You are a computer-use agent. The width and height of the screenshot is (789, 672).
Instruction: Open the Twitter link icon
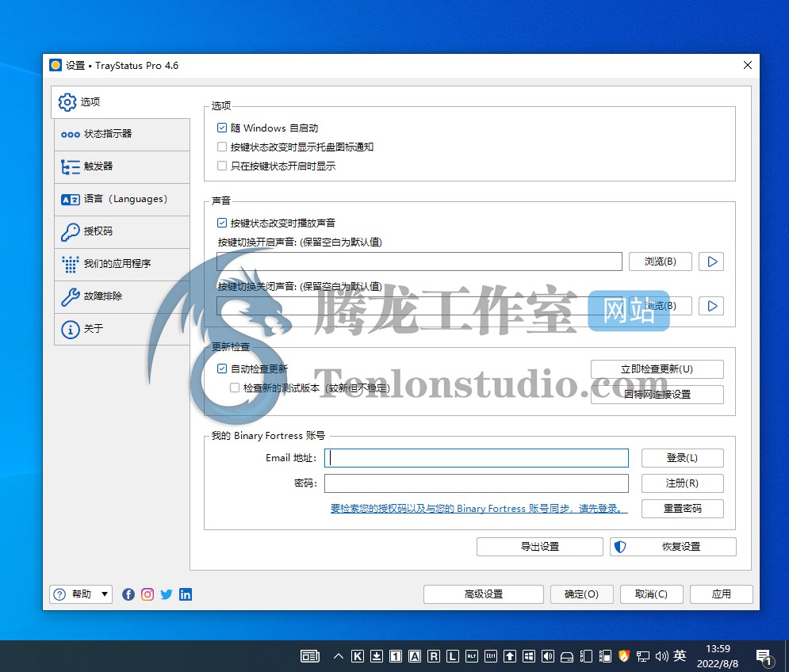coord(167,594)
